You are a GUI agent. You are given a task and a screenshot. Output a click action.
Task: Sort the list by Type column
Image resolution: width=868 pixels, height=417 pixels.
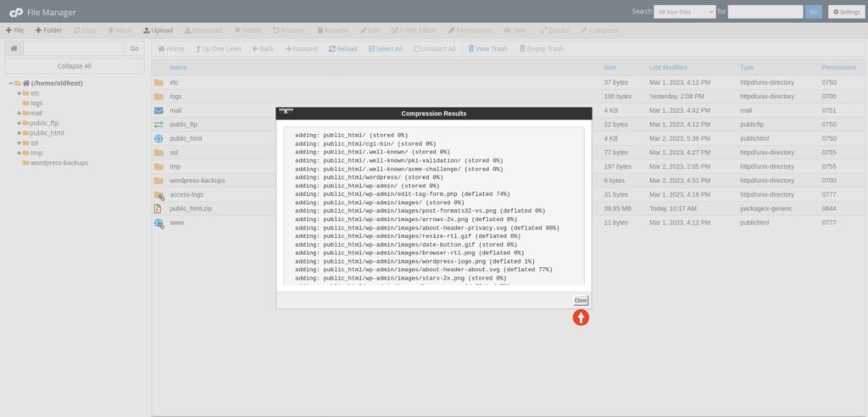click(747, 68)
